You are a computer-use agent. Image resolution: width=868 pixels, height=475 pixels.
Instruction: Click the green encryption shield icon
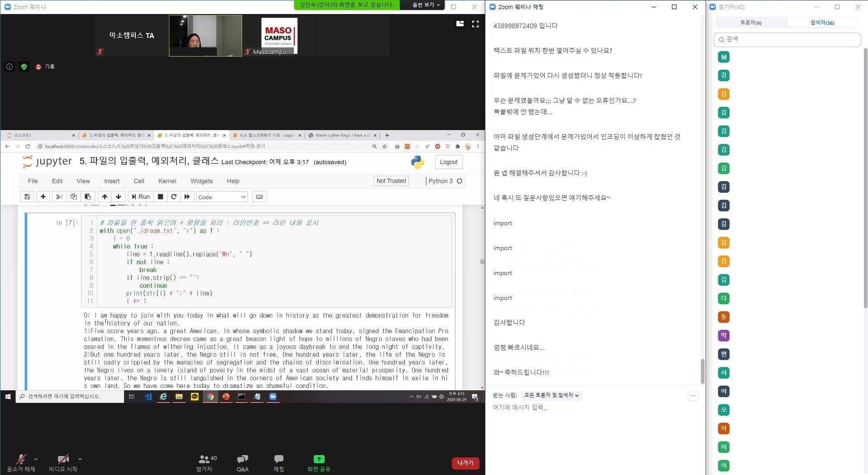tap(24, 67)
